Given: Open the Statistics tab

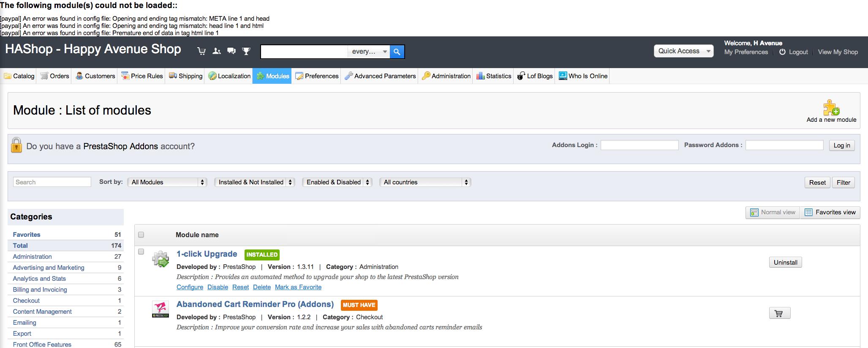Looking at the screenshot, I should [494, 76].
